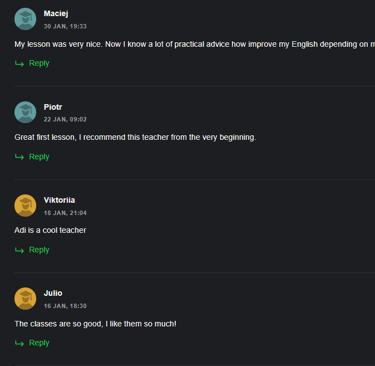Click the 22 JAN, 09:02 timestamp

[x=65, y=119]
